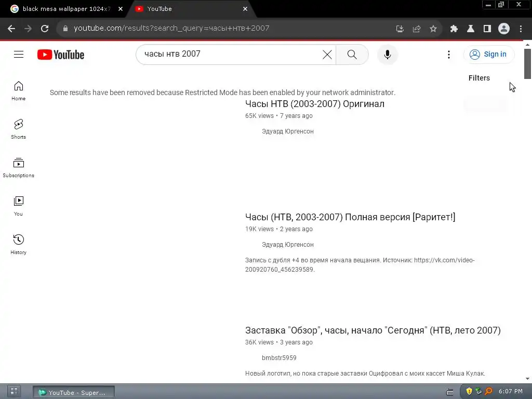
Task: Open Subscriptions in the sidebar
Action: 18,168
